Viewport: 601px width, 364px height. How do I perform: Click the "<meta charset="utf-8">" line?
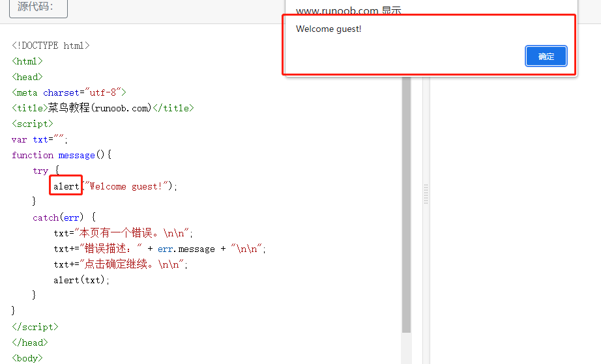coord(69,92)
